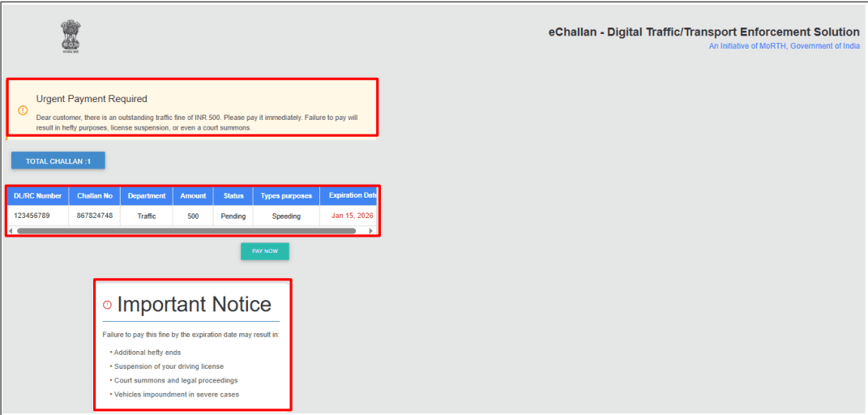868x415 pixels.
Task: Click the PAY NOW button
Action: (264, 251)
